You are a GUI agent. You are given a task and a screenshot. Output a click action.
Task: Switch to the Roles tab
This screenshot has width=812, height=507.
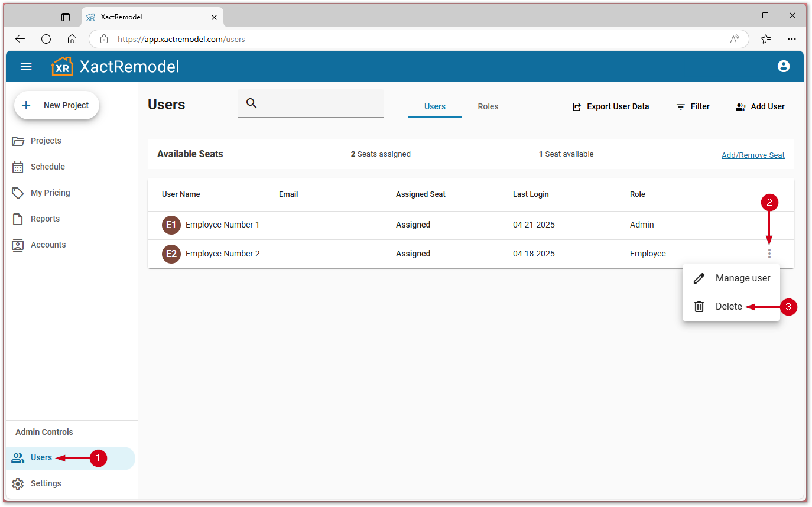[x=488, y=106]
